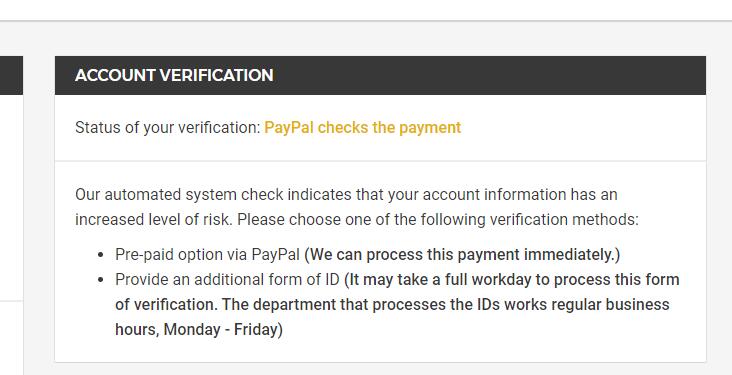Click the Pre-paid option via PayPal item

207,255
